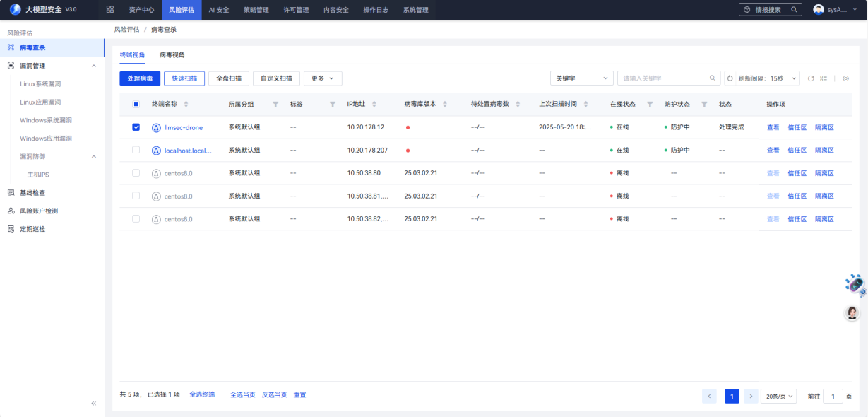Open the 关键字 search type dropdown
The height and width of the screenshot is (417, 868).
[581, 78]
